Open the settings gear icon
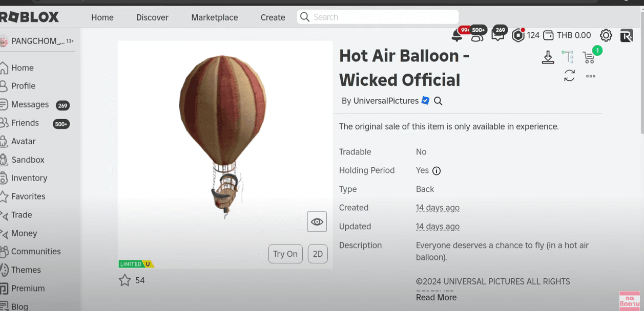The width and height of the screenshot is (644, 311). pos(606,35)
